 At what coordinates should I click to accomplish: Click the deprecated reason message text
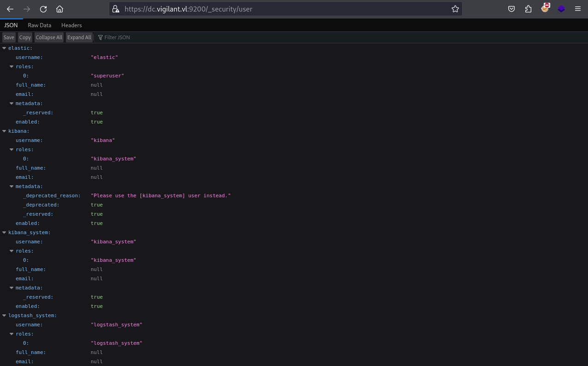coord(161,195)
